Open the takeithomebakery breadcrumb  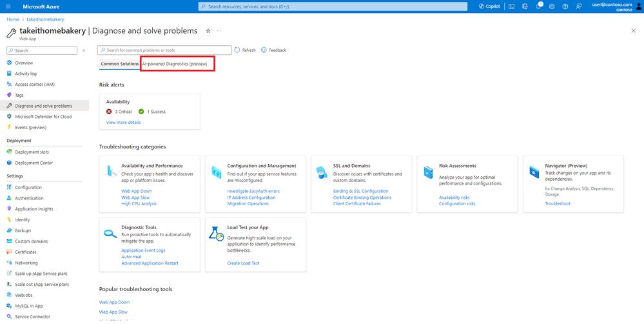46,19
